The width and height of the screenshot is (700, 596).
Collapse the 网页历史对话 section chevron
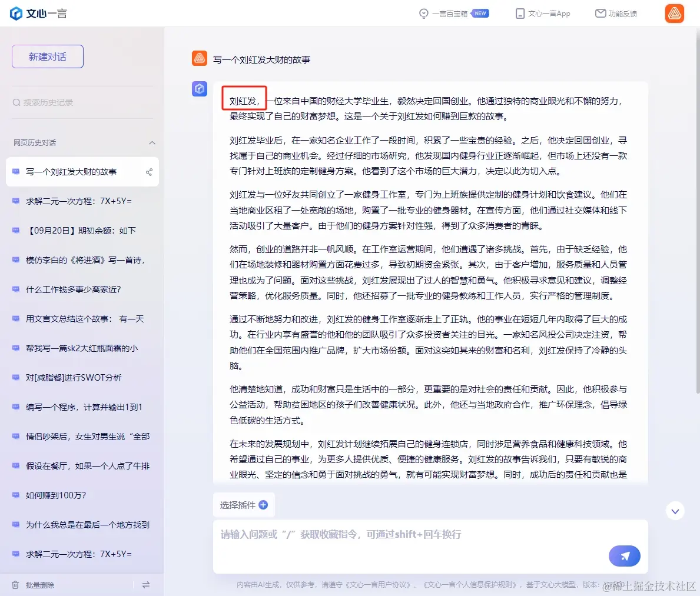152,142
